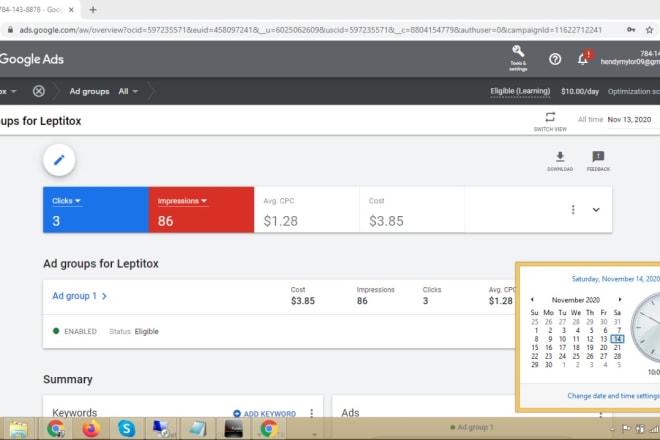Image resolution: width=660 pixels, height=440 pixels.
Task: Open the dark thumbnail app on taskbar
Action: (x=234, y=429)
